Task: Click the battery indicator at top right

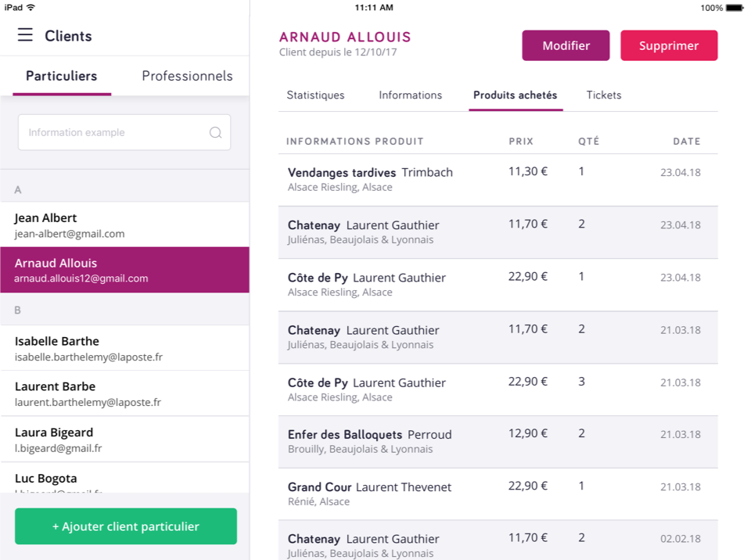Action: pos(734,7)
